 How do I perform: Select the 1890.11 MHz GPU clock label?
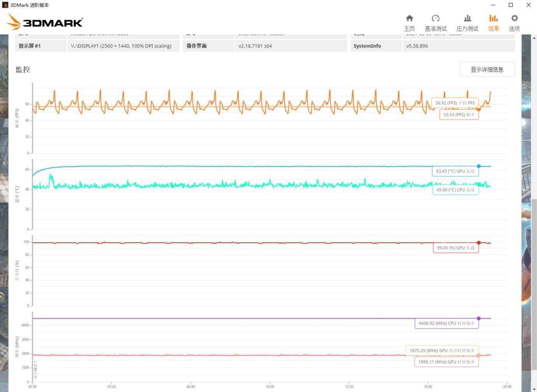pos(446,362)
